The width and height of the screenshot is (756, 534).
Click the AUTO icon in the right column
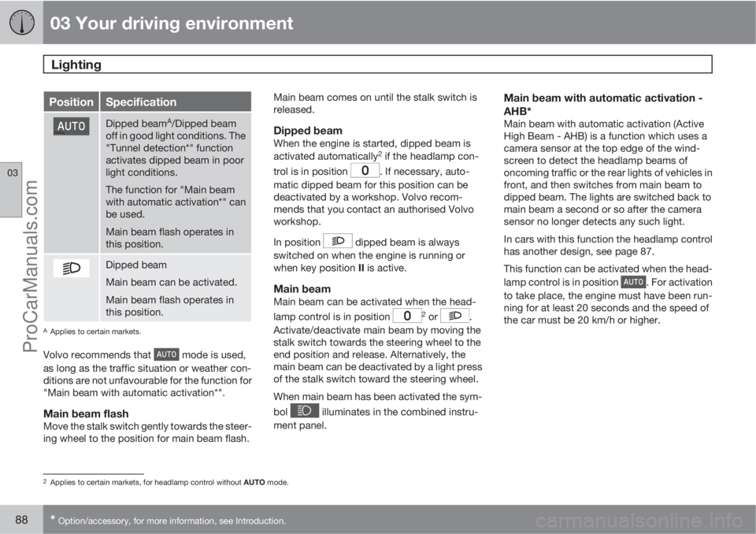pos(634,281)
